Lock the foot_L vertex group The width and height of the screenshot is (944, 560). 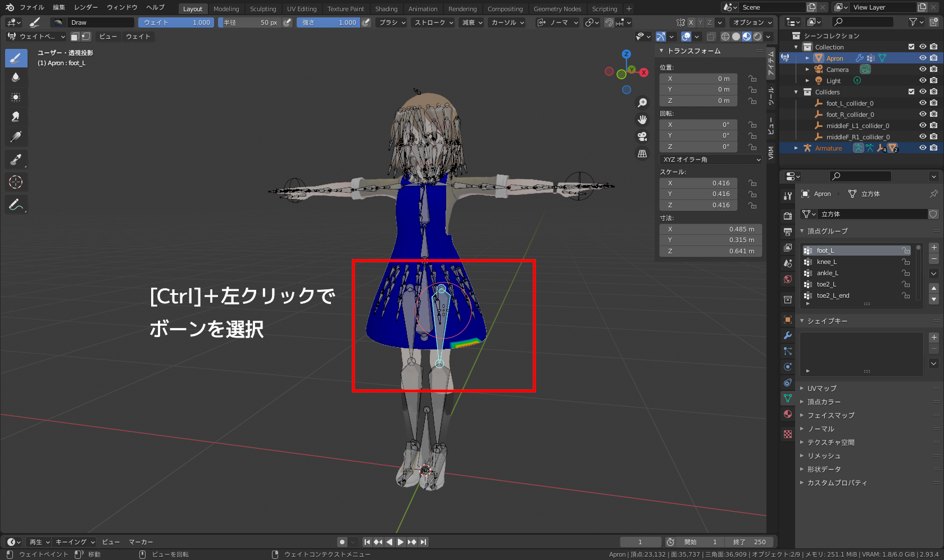pos(905,250)
